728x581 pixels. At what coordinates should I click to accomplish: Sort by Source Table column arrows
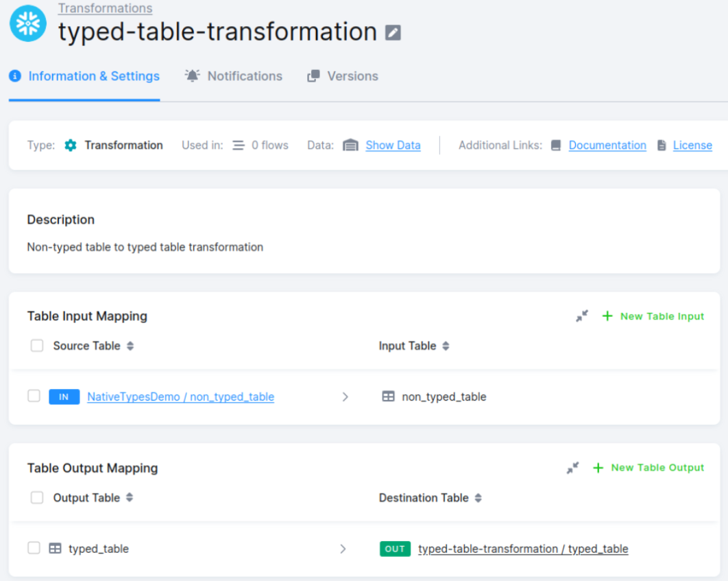[130, 346]
